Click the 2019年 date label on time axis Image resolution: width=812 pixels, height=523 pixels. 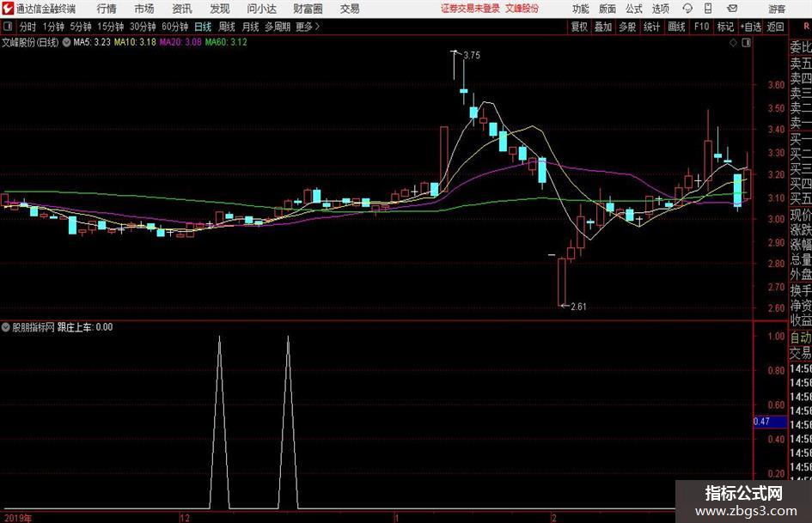click(17, 518)
